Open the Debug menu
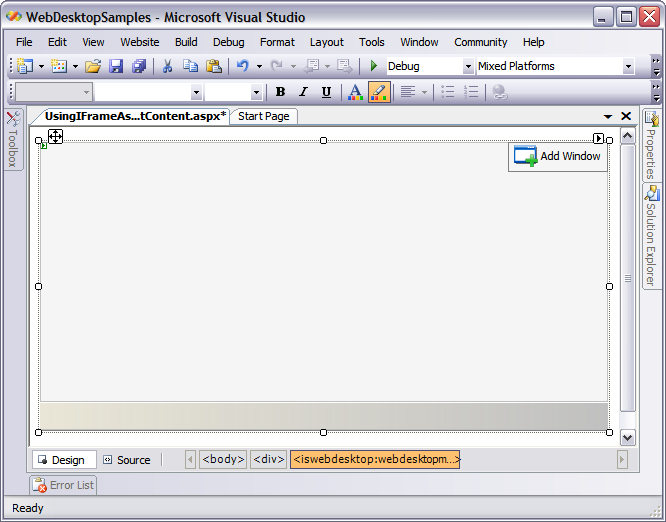666x522 pixels. click(x=229, y=42)
